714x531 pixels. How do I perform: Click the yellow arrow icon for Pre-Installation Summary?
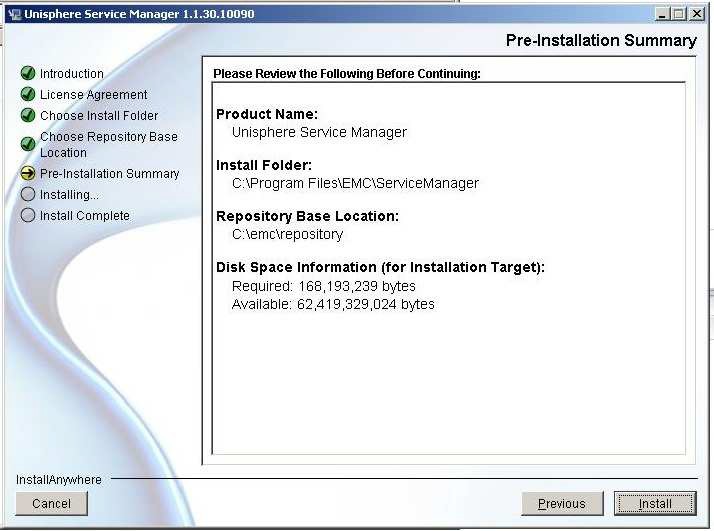point(28,173)
